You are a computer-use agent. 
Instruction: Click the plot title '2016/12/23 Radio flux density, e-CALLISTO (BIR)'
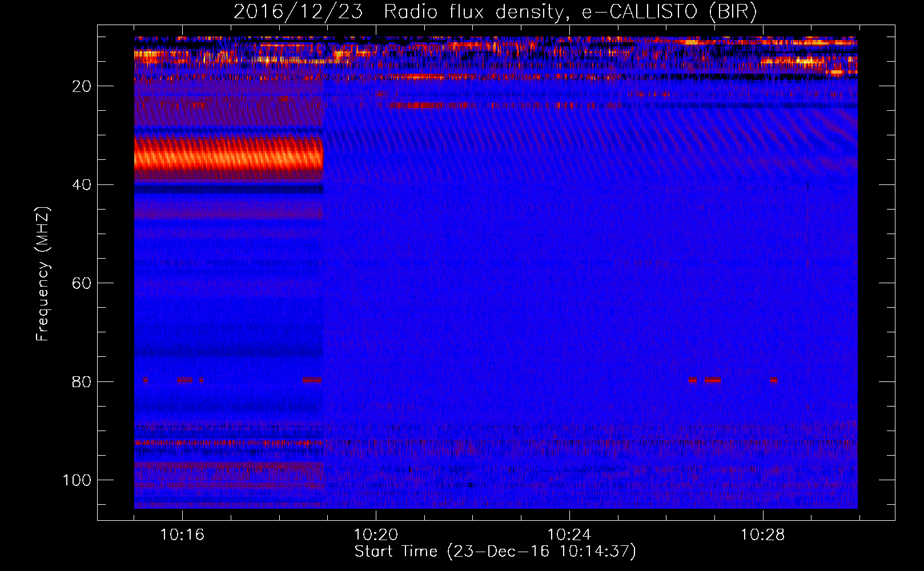coord(495,12)
